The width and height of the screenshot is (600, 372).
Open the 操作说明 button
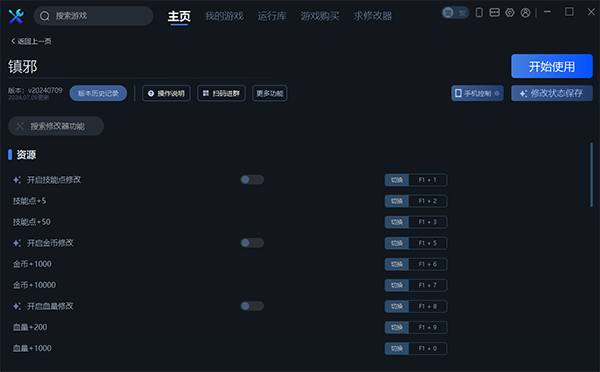tap(166, 93)
